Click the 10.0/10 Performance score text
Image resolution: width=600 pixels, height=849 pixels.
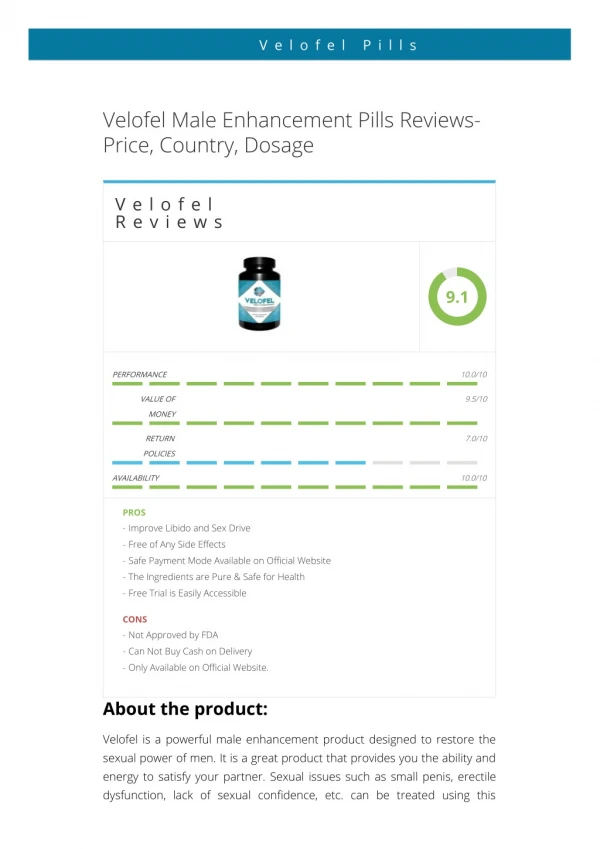click(474, 374)
